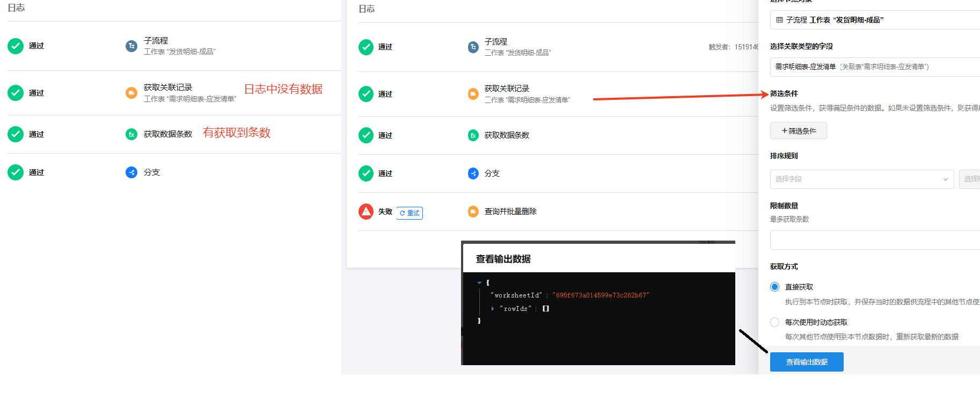Click the 失败 status text
The height and width of the screenshot is (399, 980).
(x=385, y=212)
